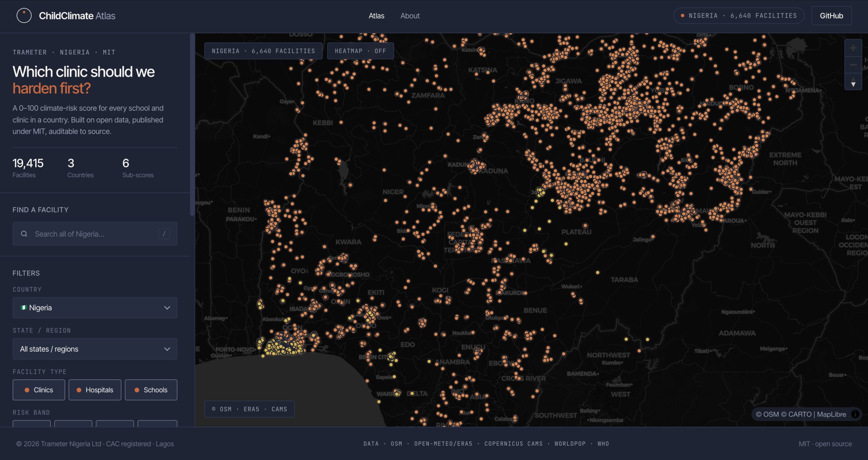Toggle the Schools facility type filter
Image resolution: width=868 pixels, height=460 pixels.
(151, 390)
